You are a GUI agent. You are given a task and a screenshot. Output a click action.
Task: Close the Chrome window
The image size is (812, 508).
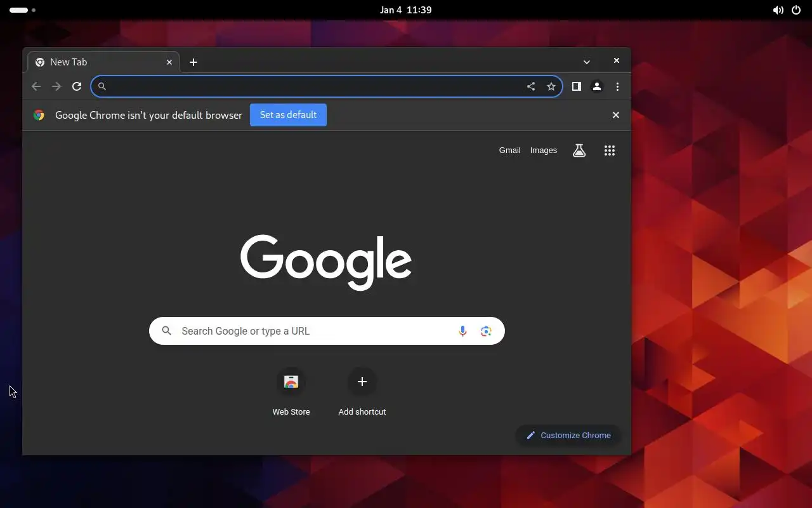pos(616,61)
